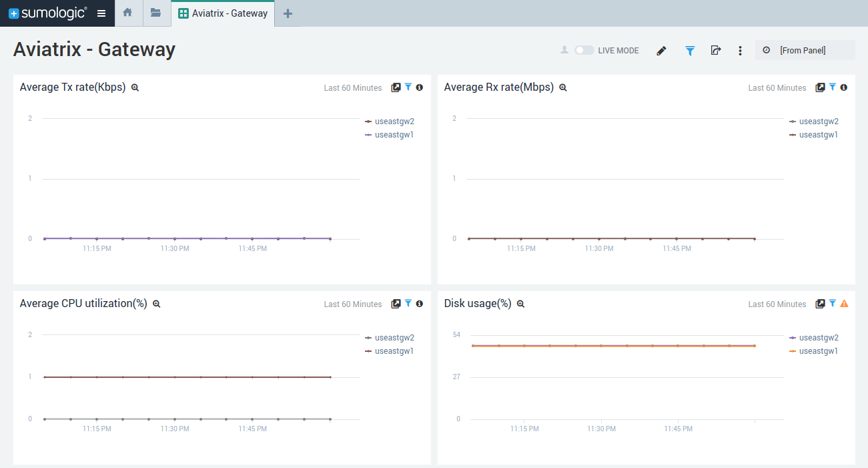
Task: Click Last 60 Minutes on Disk usage panel
Action: point(777,304)
